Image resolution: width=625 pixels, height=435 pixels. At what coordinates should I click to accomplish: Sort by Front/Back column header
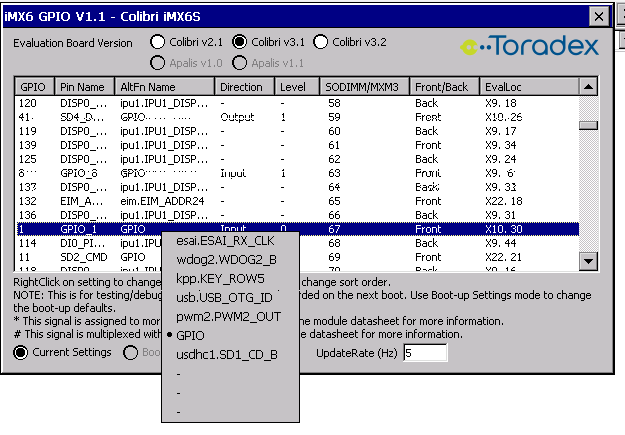[x=444, y=87]
